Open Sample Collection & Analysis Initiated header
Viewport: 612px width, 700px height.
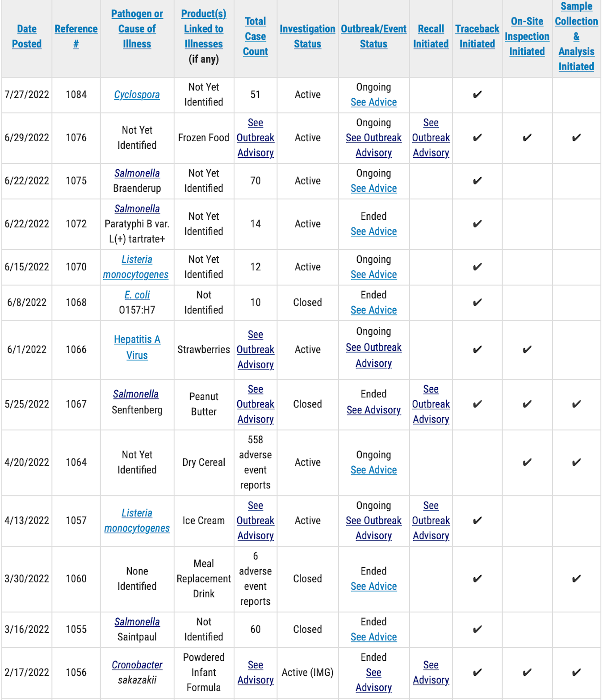tap(576, 36)
